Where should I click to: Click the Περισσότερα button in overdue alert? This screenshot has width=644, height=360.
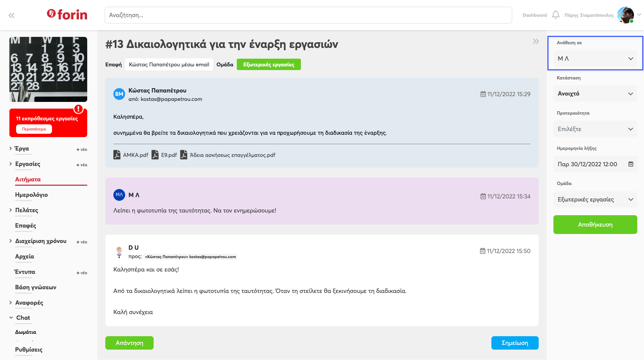pos(34,129)
